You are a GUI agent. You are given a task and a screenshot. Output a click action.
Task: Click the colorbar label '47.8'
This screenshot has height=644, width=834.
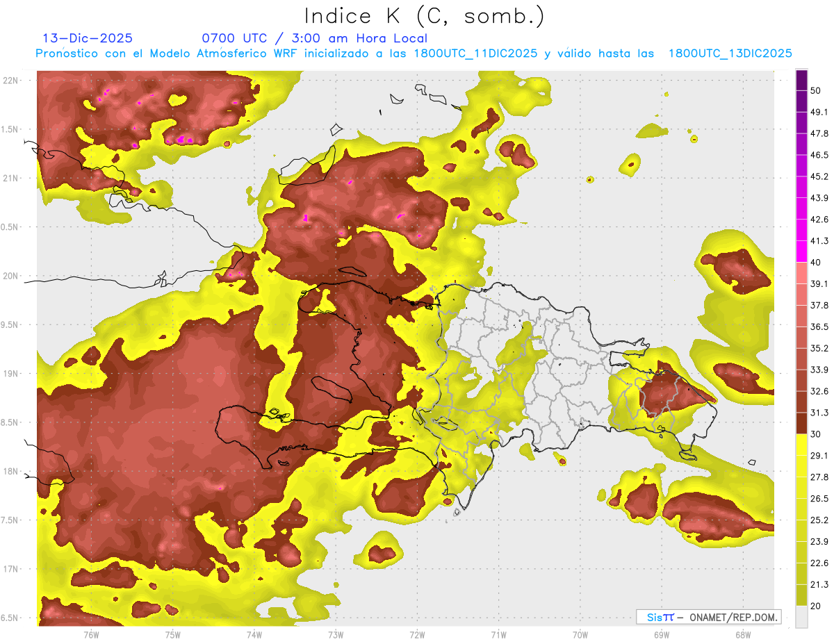819,133
